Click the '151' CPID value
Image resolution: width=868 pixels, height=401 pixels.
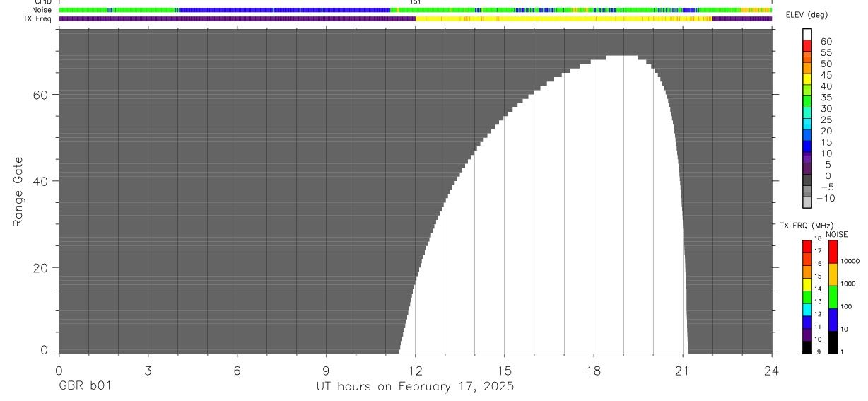[x=416, y=2]
